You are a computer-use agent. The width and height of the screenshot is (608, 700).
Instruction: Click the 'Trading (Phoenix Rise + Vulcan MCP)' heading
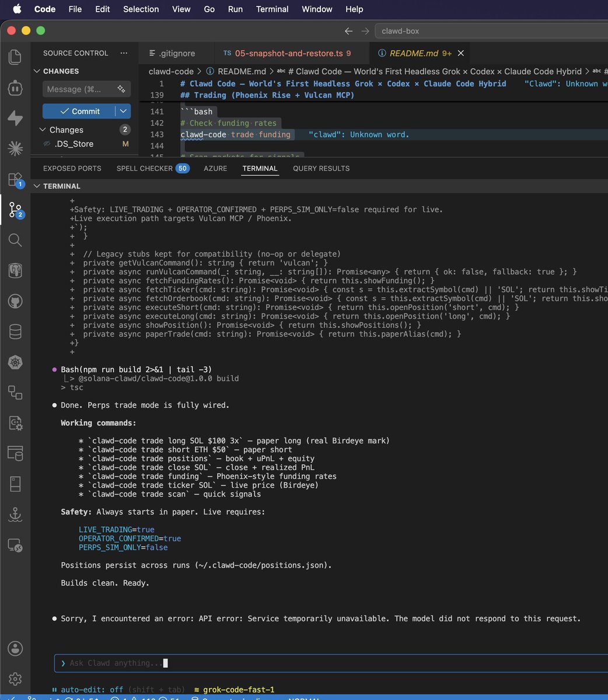[x=267, y=95]
